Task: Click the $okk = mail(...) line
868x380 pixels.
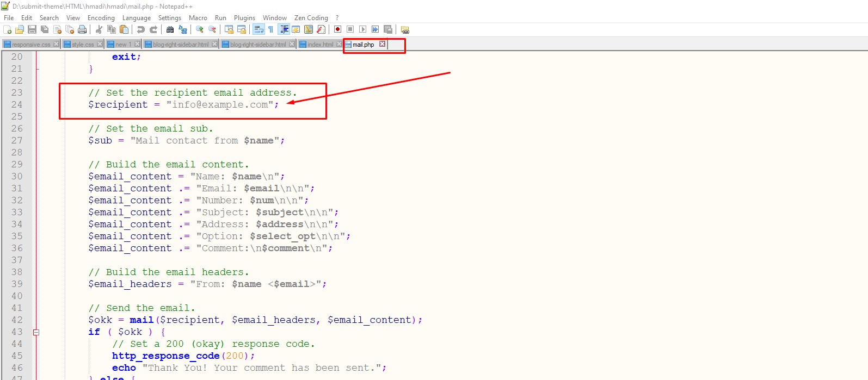Action: (x=255, y=320)
